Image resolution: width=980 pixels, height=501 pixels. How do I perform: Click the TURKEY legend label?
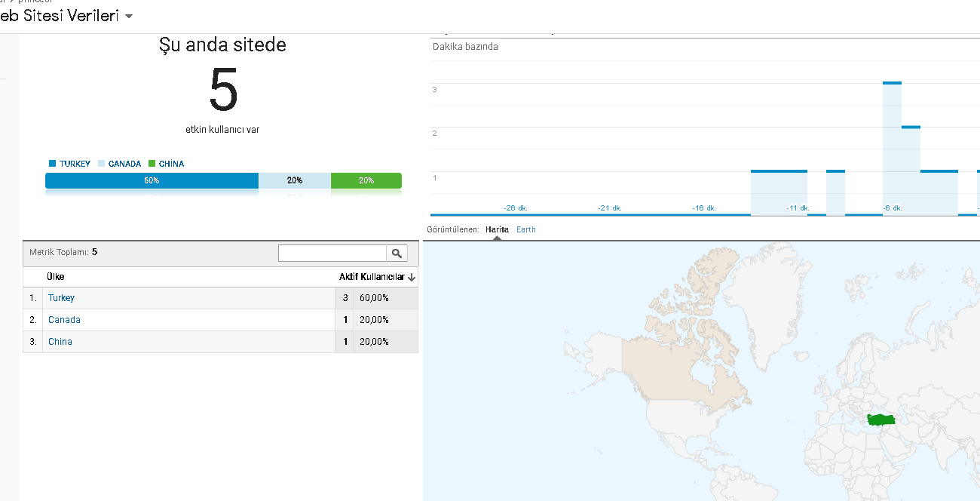(x=75, y=164)
